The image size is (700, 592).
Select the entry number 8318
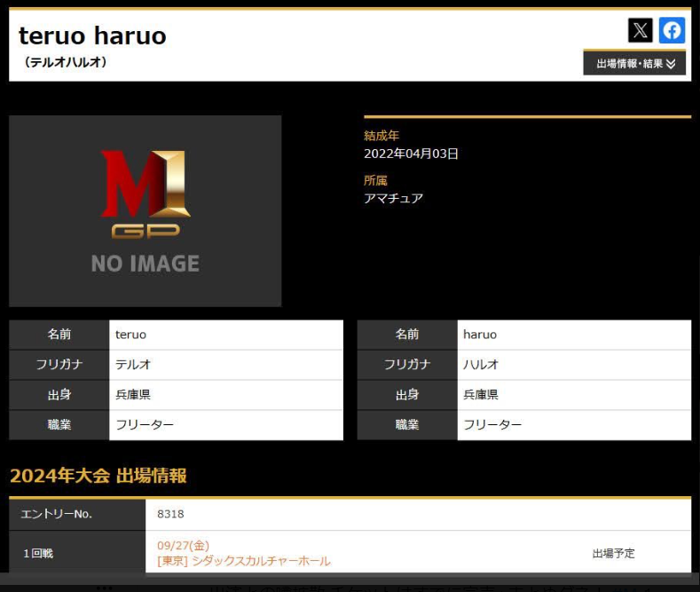click(x=170, y=514)
